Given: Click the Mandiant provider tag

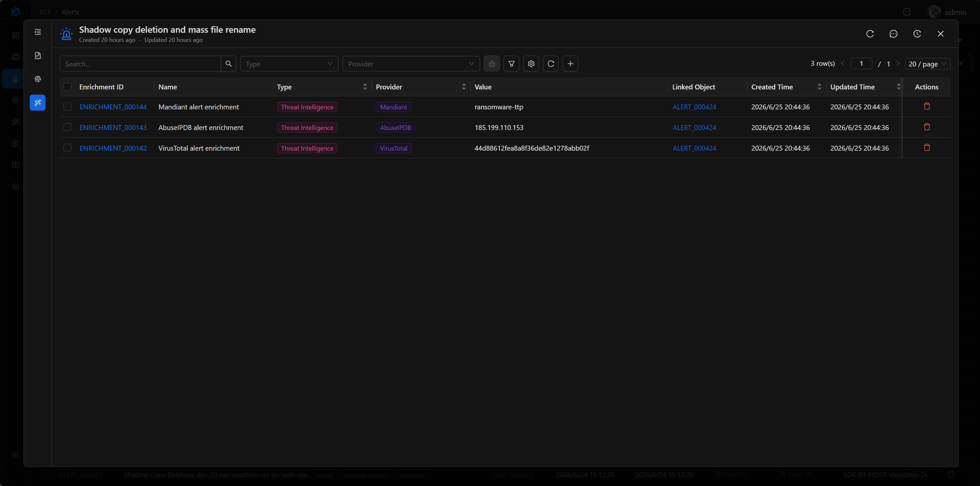Looking at the screenshot, I should [393, 107].
